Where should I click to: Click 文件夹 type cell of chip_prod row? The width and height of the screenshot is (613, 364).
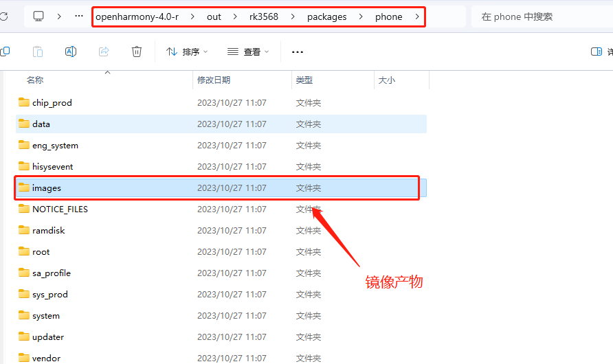tap(309, 103)
